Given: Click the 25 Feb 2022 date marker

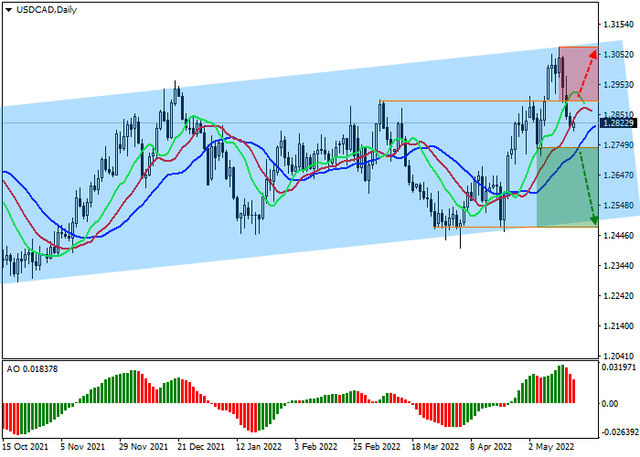Looking at the screenshot, I should [x=376, y=447].
